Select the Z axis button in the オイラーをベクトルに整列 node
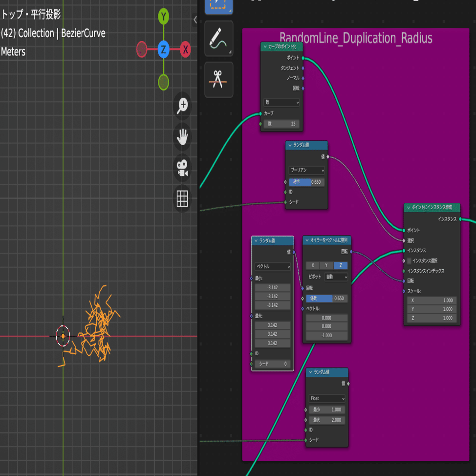The height and width of the screenshot is (476, 476). (x=341, y=266)
